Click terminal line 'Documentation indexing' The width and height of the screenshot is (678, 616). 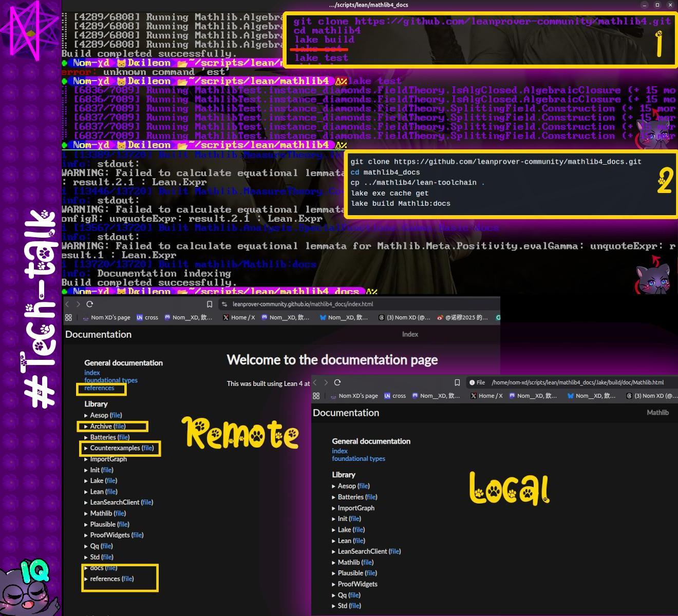pos(164,274)
